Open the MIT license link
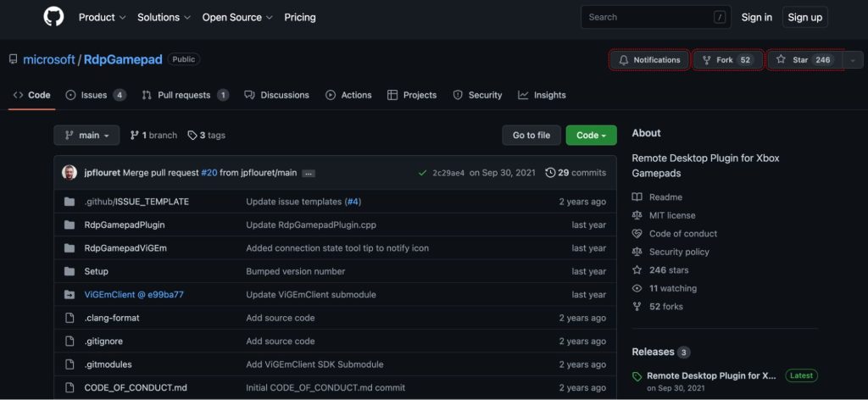 (x=672, y=215)
